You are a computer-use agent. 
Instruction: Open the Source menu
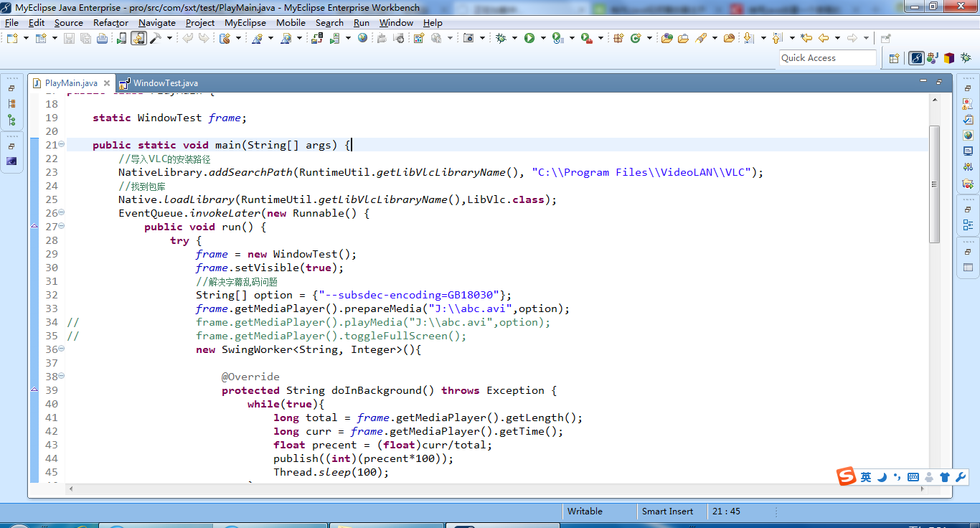69,22
